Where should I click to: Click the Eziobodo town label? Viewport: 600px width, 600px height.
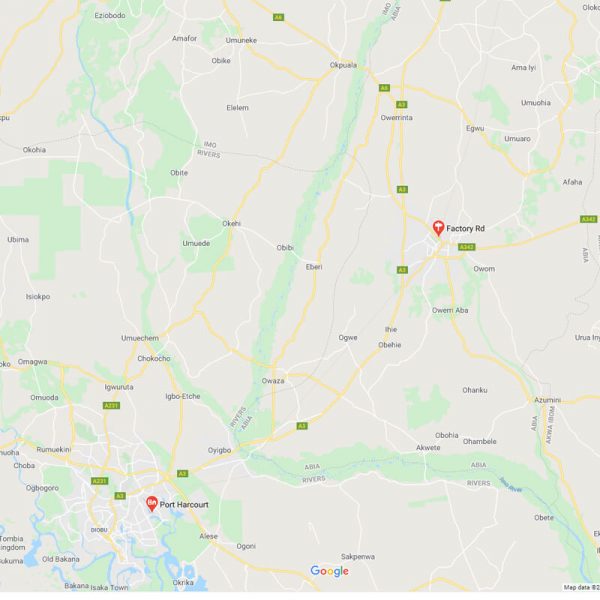(110, 15)
